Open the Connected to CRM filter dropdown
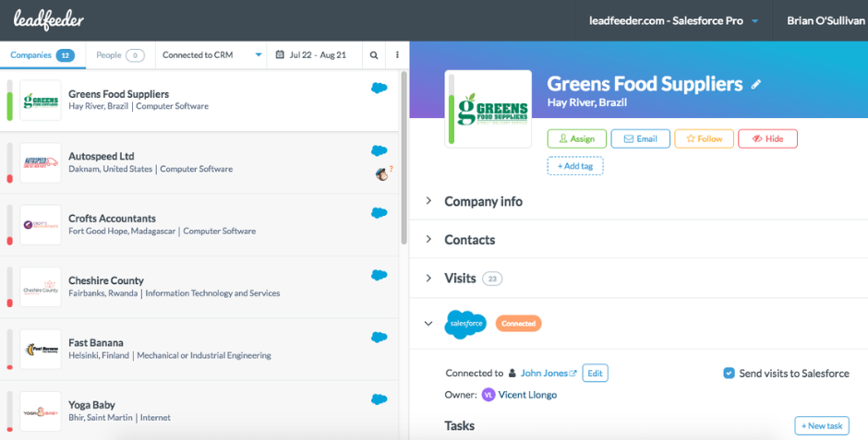Screen dimensions: 868x440 [x=211, y=54]
